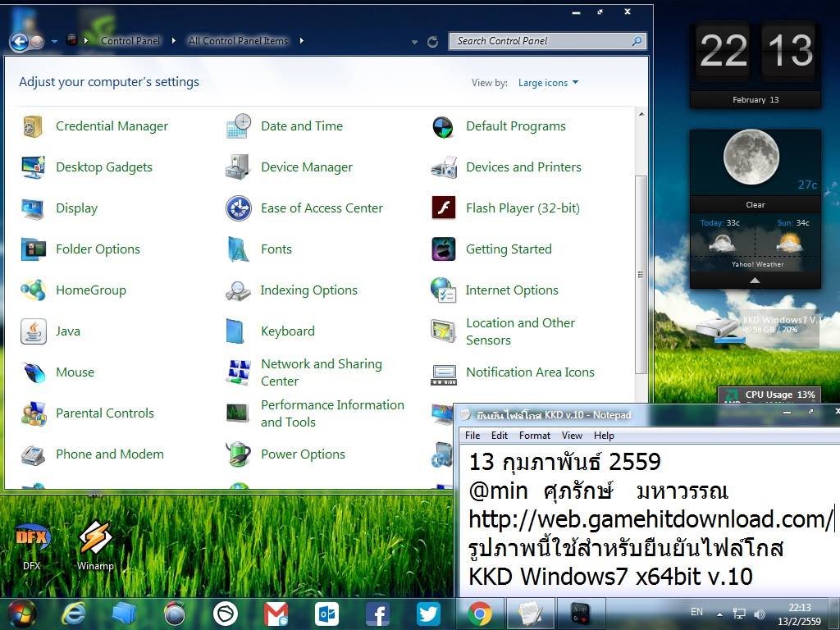The height and width of the screenshot is (630, 840).
Task: Open the Device Manager link
Action: pyautogui.click(x=307, y=167)
